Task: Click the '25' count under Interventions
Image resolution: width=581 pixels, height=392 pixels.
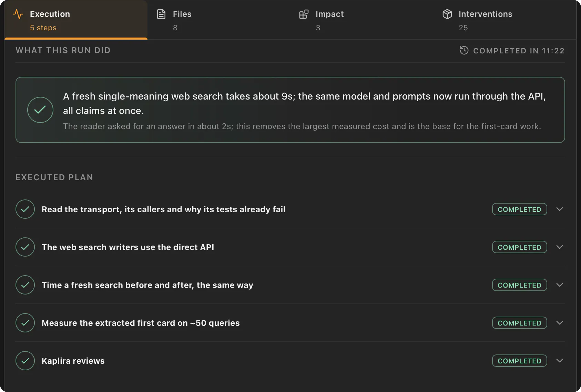Action: click(463, 28)
